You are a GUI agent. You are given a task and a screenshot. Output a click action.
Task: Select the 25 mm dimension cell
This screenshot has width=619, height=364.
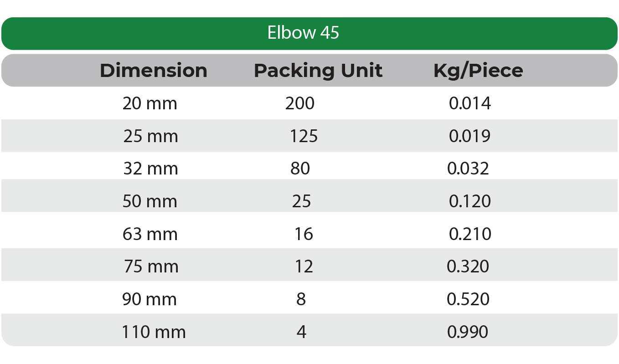(x=150, y=136)
